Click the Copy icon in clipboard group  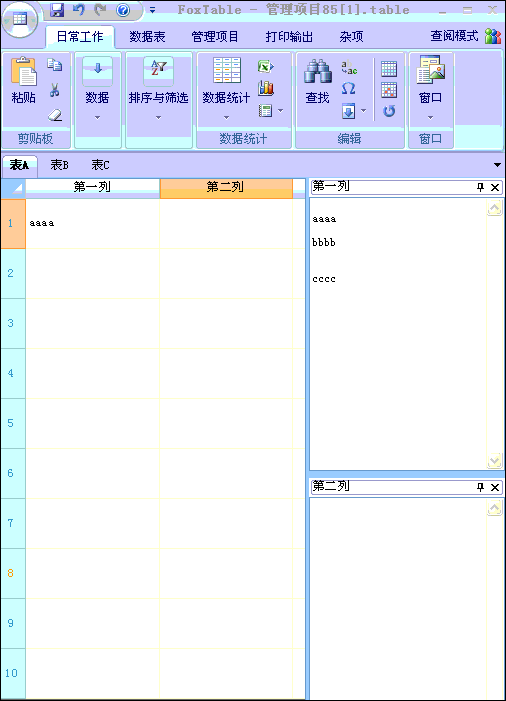coord(55,65)
